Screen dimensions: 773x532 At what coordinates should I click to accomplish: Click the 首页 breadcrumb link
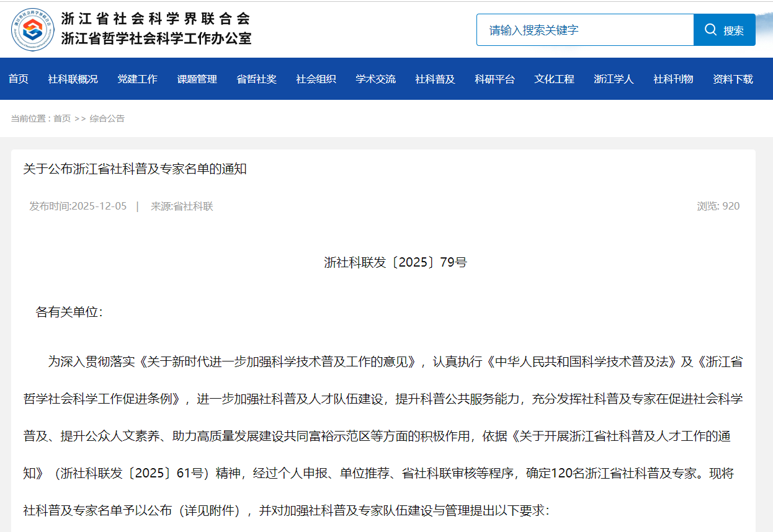pos(62,118)
